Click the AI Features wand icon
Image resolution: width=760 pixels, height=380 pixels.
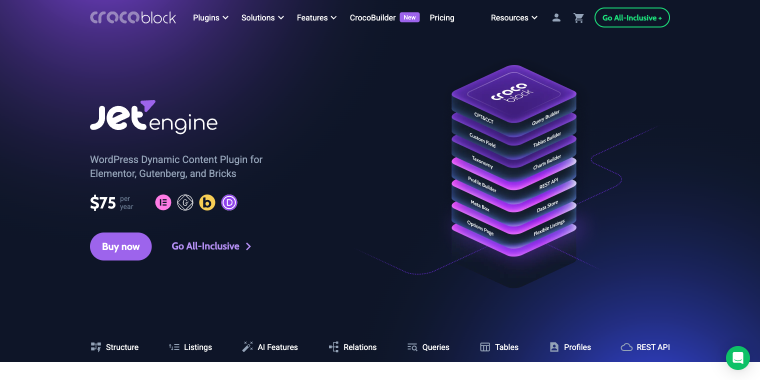[x=248, y=347]
